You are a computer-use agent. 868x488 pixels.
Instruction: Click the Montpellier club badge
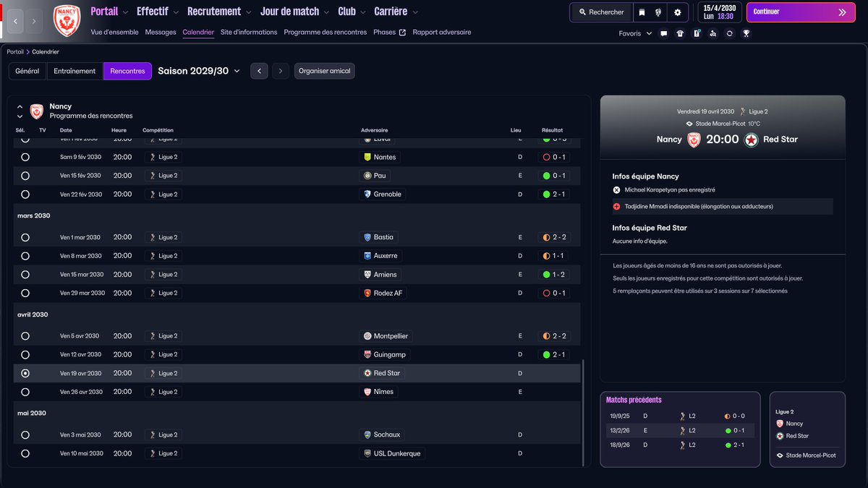click(x=367, y=336)
